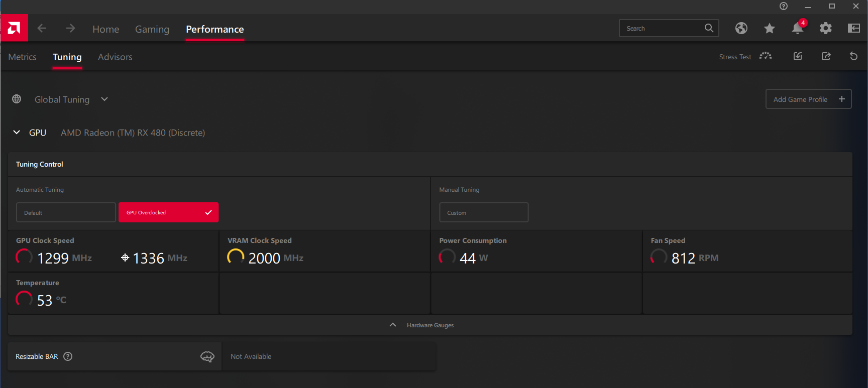
Task: Switch to the Advisors sub-tab
Action: tap(115, 57)
